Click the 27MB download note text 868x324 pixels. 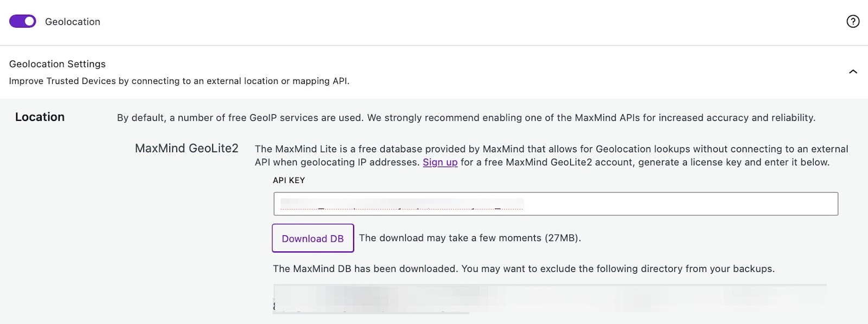point(470,238)
